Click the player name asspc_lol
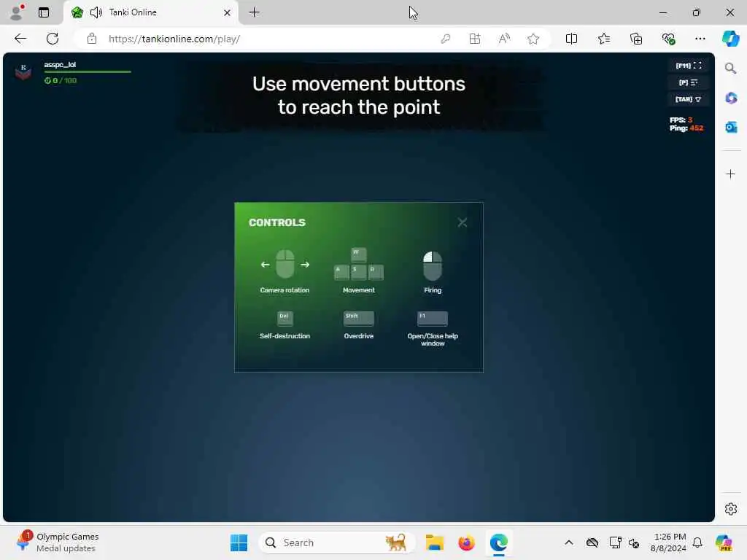 point(60,65)
